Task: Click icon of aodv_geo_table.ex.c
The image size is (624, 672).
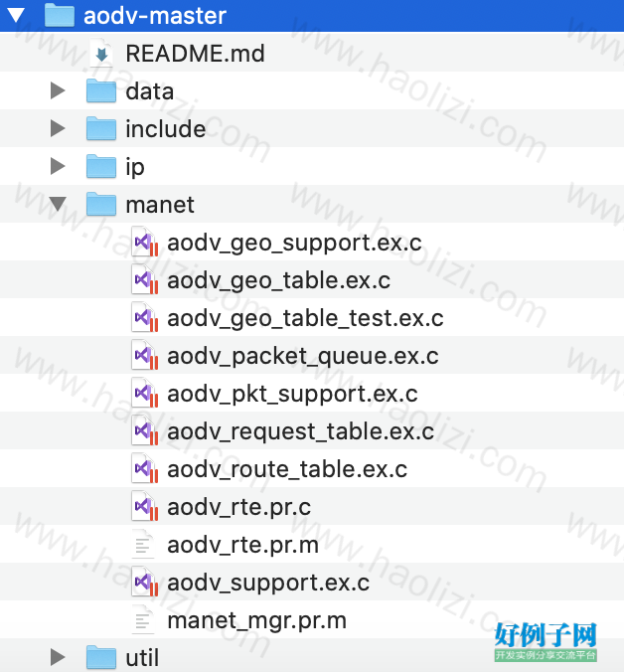Action: 145,280
